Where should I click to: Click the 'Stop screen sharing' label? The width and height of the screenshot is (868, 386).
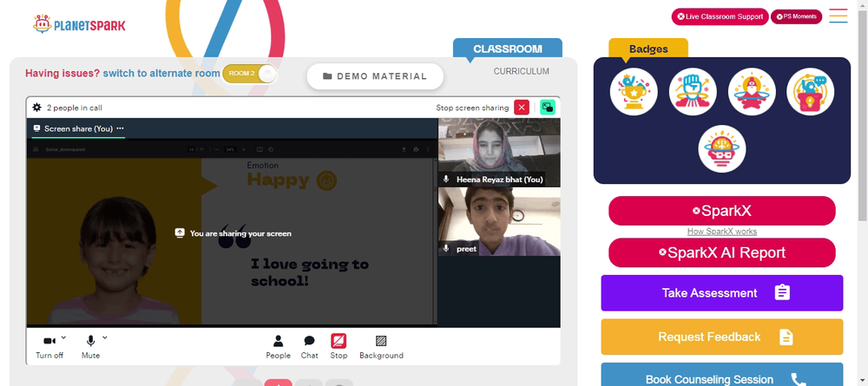click(472, 108)
